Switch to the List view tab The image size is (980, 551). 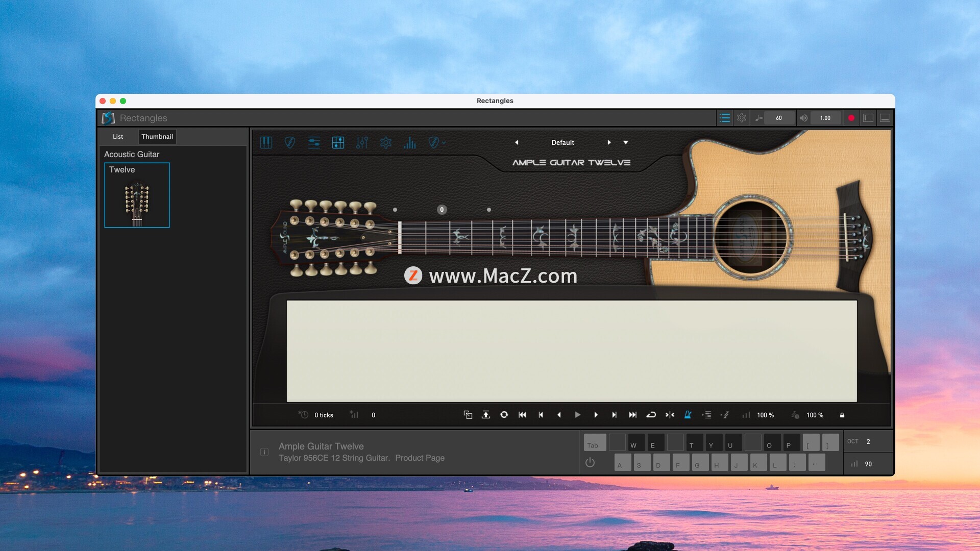tap(118, 137)
